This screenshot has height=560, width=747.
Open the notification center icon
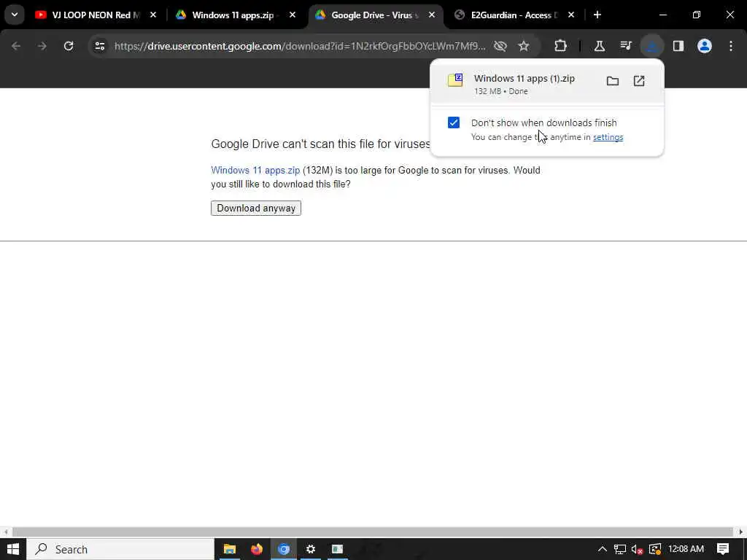click(723, 549)
